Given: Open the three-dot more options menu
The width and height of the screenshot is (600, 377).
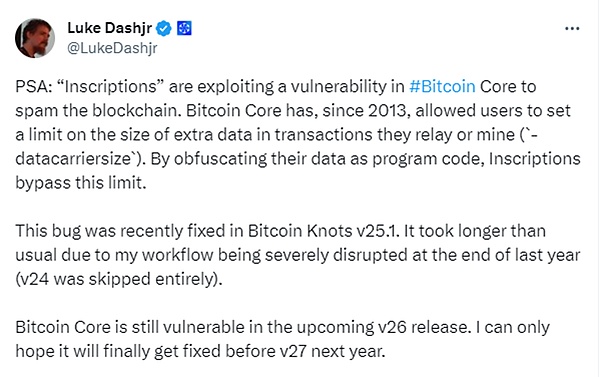Looking at the screenshot, I should (572, 28).
